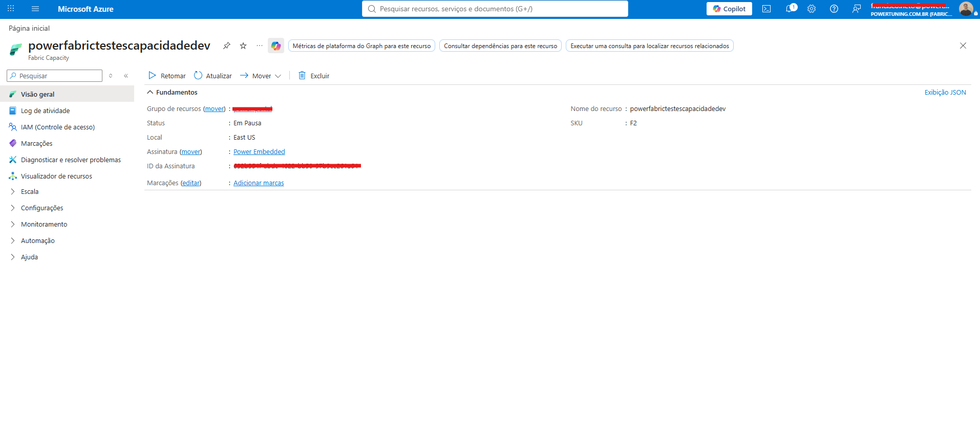Click Consultar dependências para este recurso suggestion
The width and height of the screenshot is (980, 421).
point(500,46)
